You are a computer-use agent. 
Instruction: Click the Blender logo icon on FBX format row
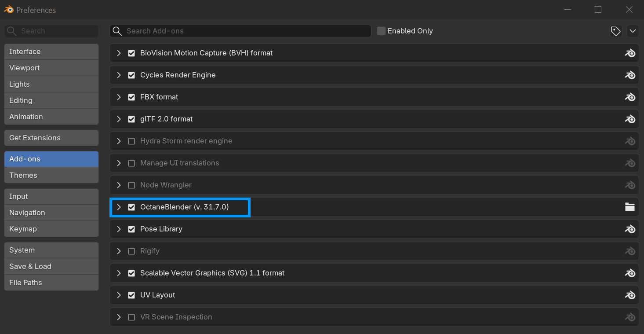pyautogui.click(x=630, y=97)
